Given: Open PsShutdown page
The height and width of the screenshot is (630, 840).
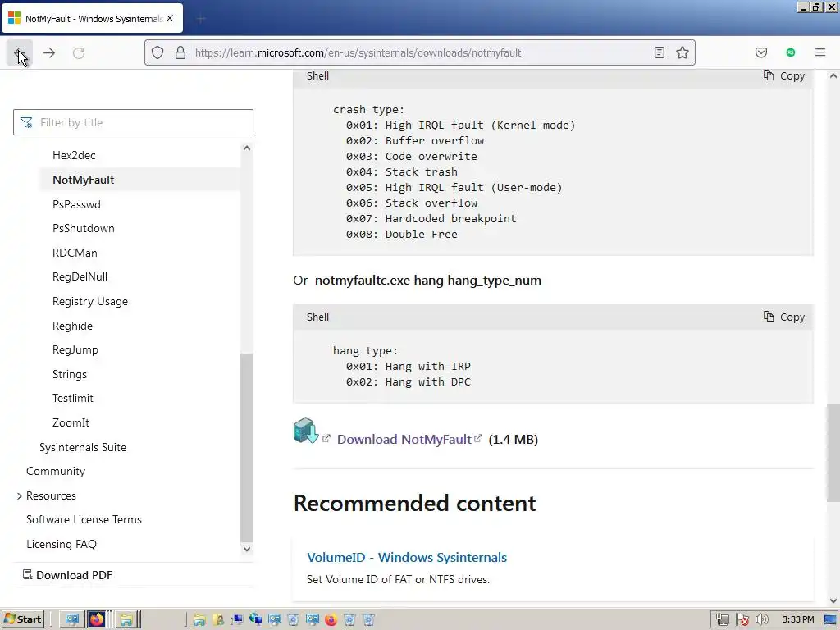Looking at the screenshot, I should point(84,228).
